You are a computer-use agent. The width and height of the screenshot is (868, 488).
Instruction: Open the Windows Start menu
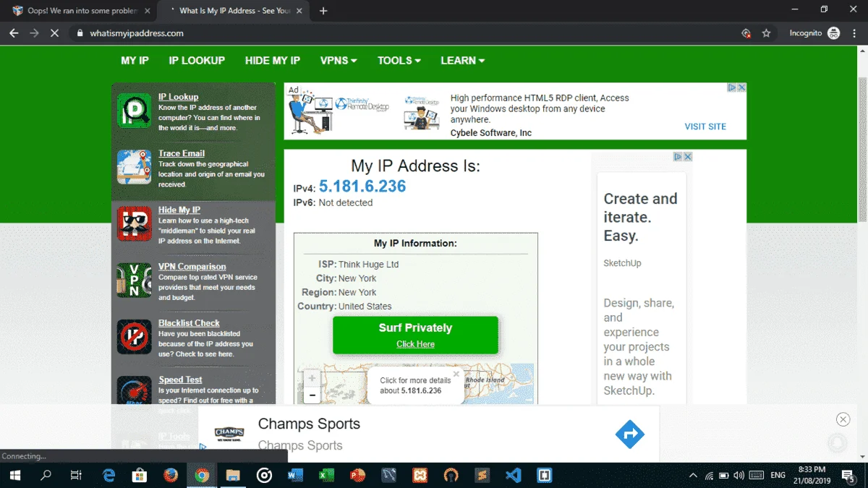pyautogui.click(x=14, y=475)
